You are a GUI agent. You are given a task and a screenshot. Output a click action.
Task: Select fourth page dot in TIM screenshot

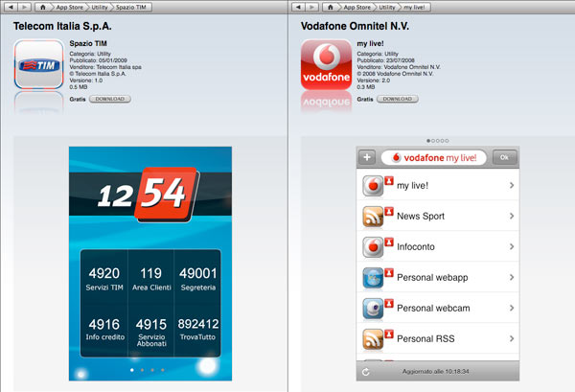coord(163,370)
